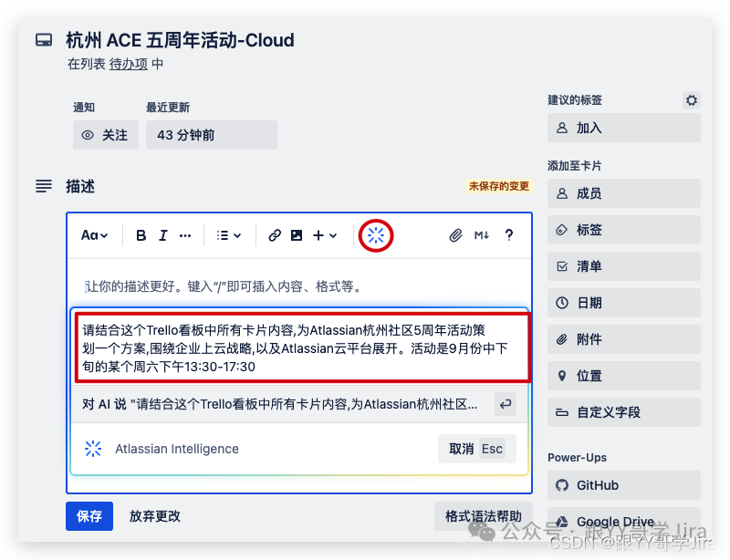This screenshot has height=560, width=730.
Task: Insert a link in the description
Action: click(x=275, y=235)
